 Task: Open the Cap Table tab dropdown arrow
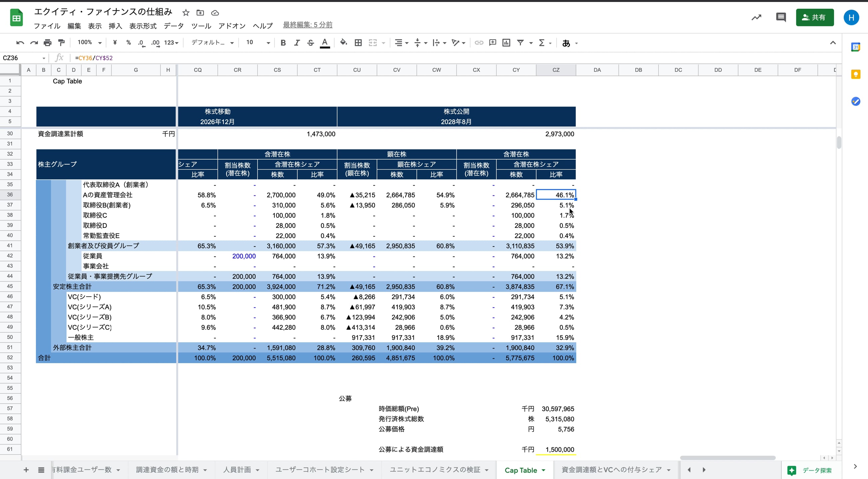point(544,470)
